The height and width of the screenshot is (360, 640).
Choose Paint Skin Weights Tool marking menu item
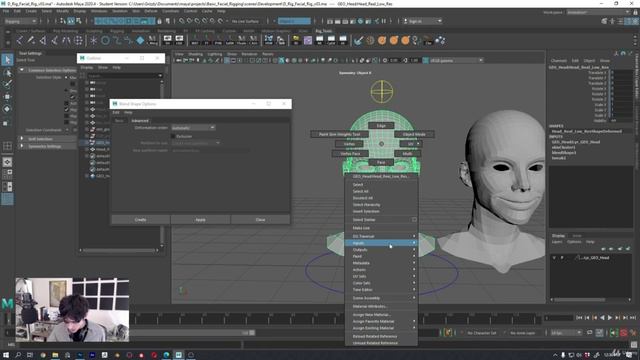[x=340, y=134]
